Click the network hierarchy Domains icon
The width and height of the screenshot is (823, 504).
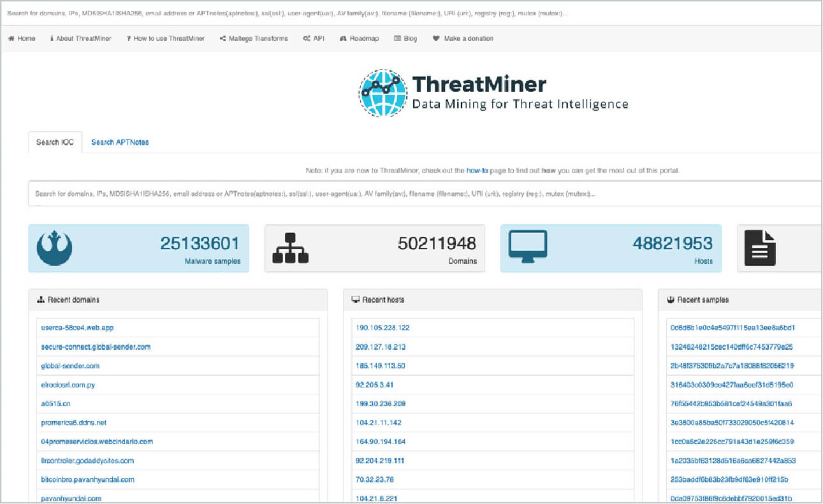coord(290,248)
